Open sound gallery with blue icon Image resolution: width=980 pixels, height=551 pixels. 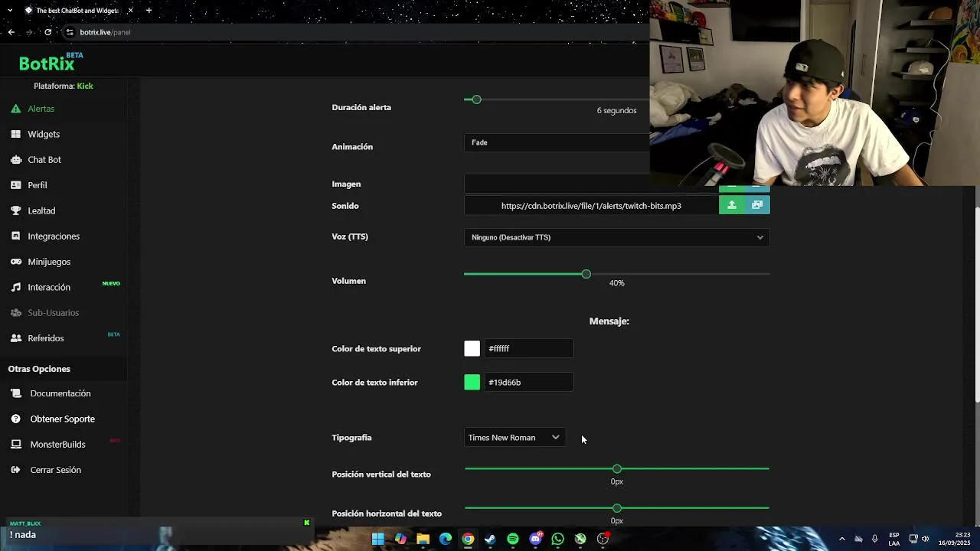pos(757,205)
